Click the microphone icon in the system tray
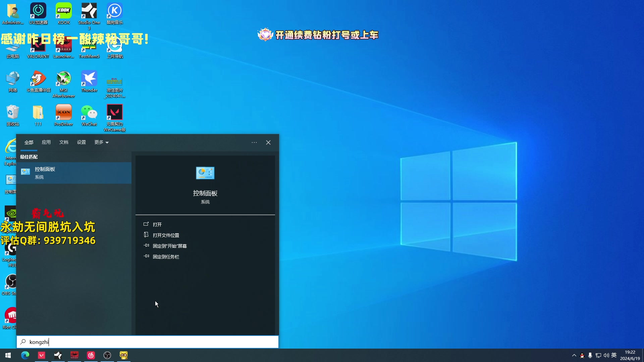644x362 pixels. [590, 355]
